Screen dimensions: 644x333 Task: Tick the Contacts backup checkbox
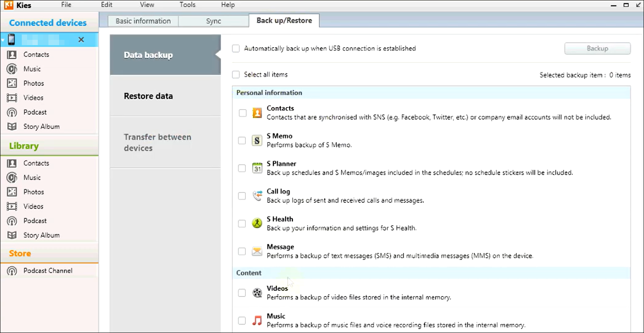(243, 113)
